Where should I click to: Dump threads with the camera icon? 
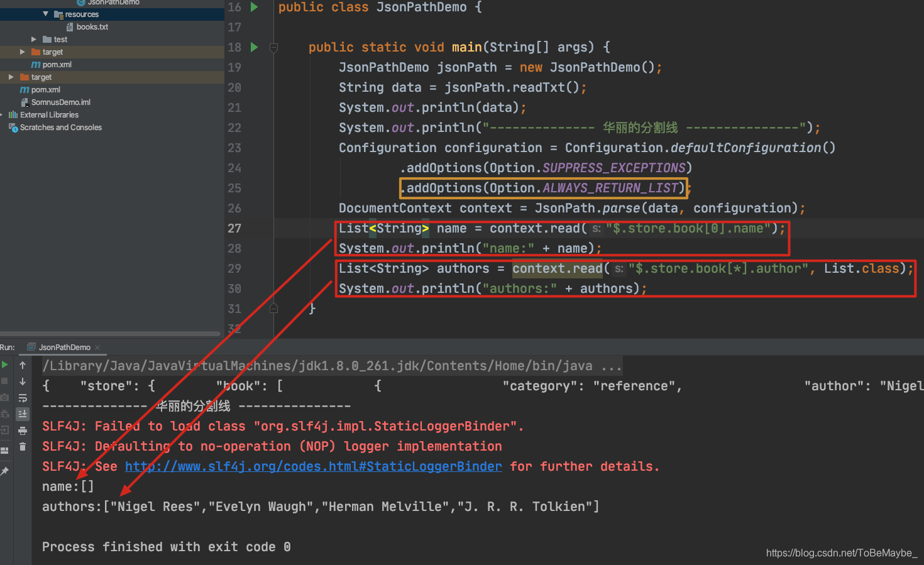pos(4,397)
